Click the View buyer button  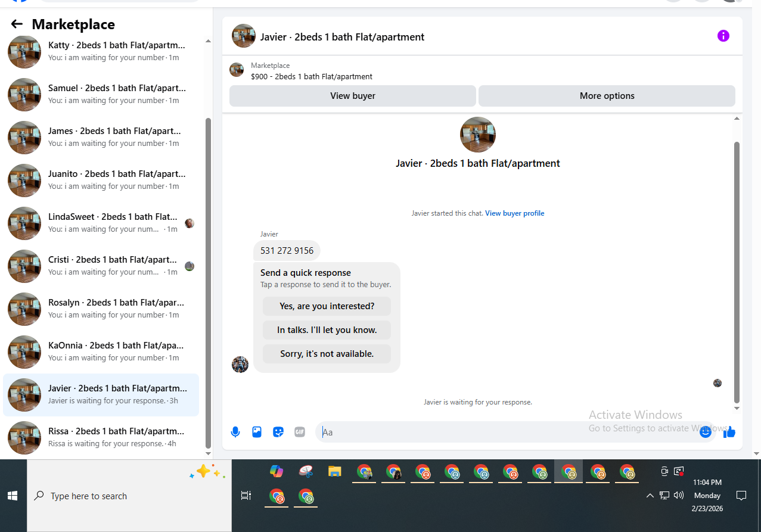353,96
